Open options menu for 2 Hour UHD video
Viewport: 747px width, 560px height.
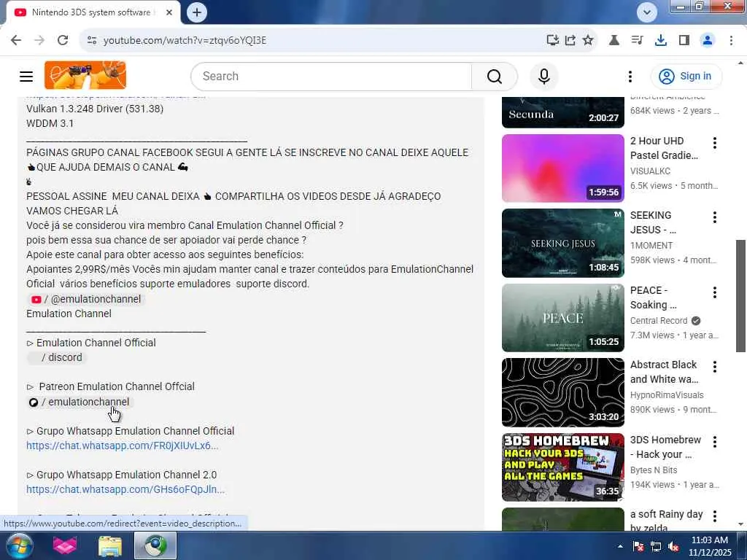(715, 143)
